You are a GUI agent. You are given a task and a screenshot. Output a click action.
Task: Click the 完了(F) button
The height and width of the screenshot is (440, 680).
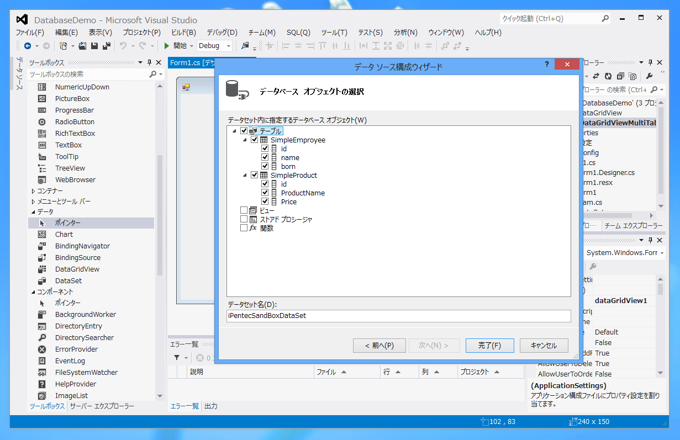490,345
